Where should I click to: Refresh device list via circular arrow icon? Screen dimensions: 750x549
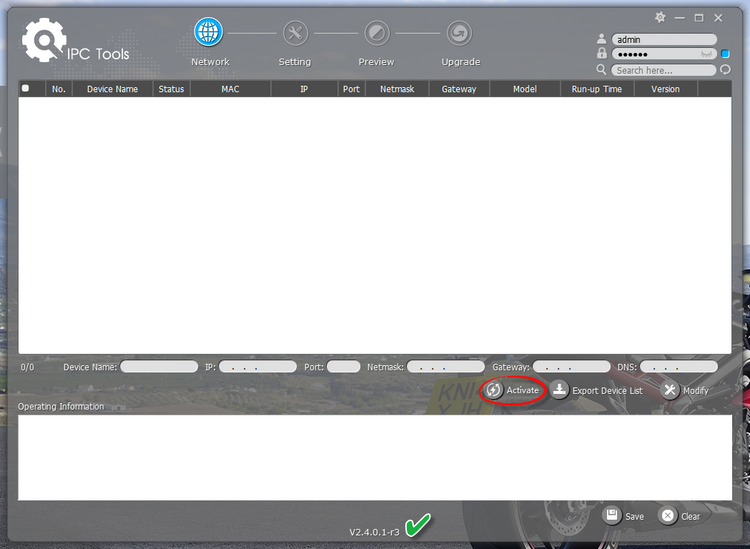[725, 70]
